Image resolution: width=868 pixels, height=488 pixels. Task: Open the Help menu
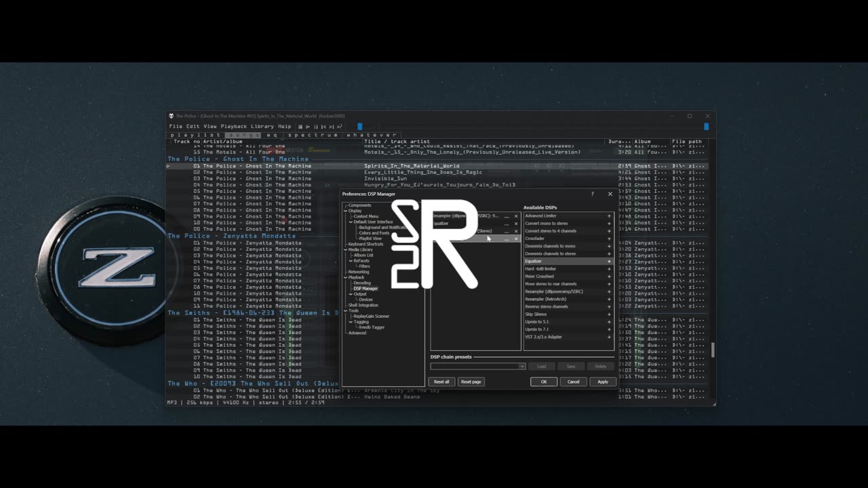[284, 126]
